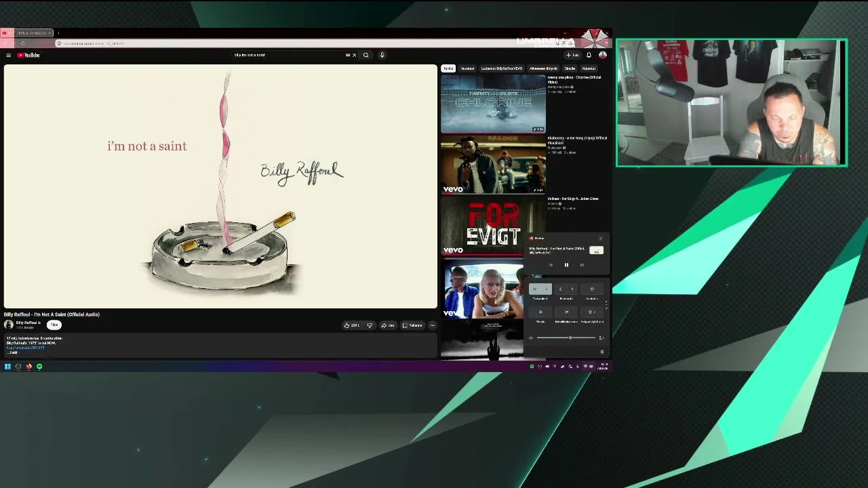Open the YouTube guide hamburger menu
This screenshot has height=488, width=868.
point(8,56)
